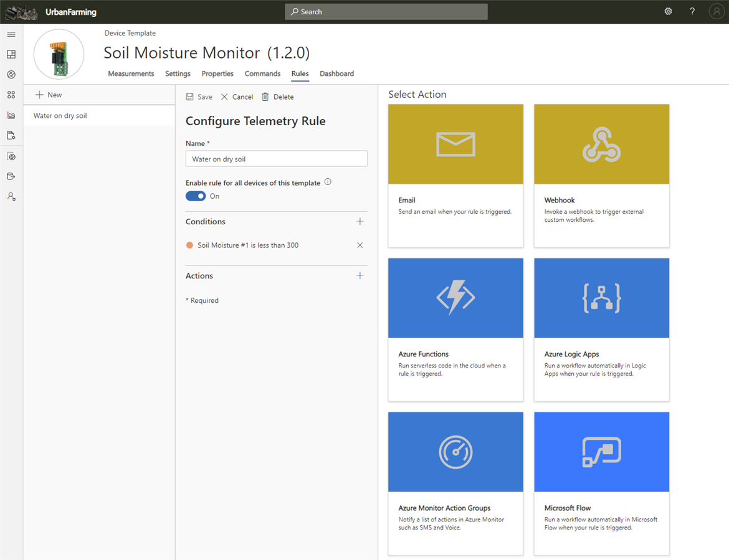Choose the Microsoft Flow action tile
The image size is (729, 560).
point(601,483)
